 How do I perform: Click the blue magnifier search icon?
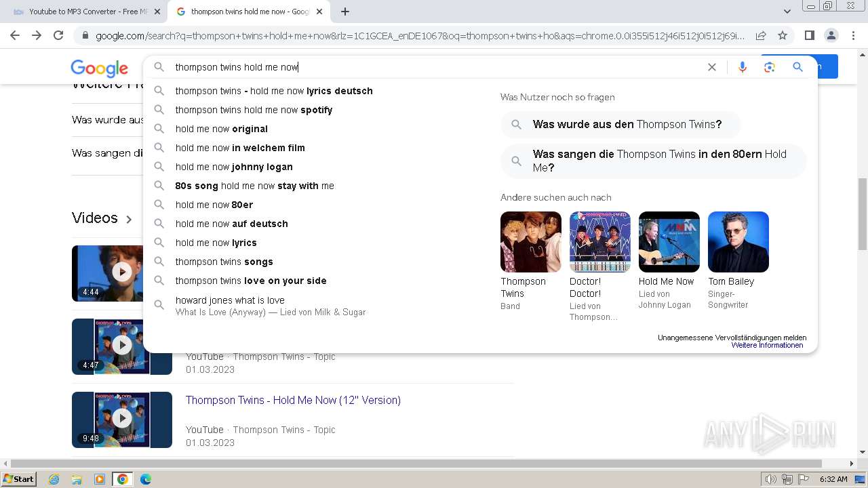tap(797, 67)
